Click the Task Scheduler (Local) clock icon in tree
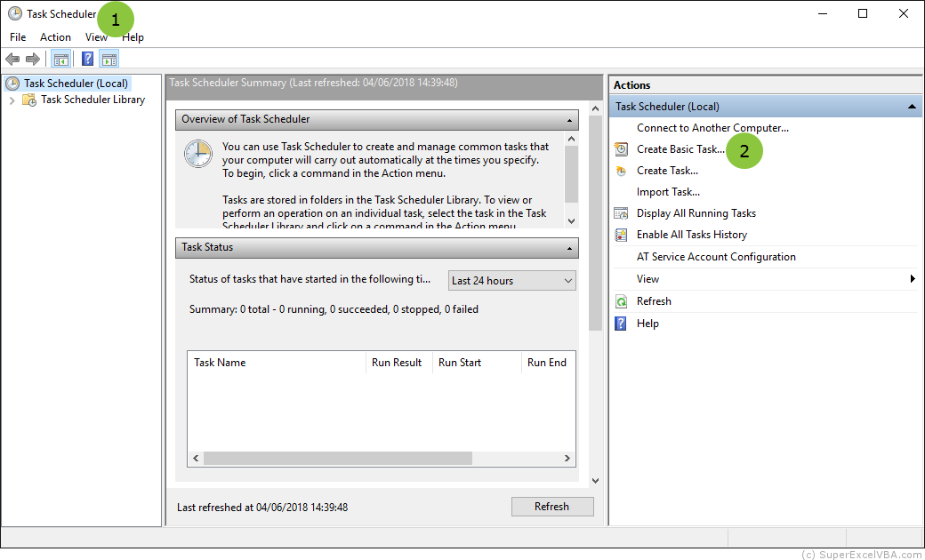Screen dimensions: 925x560 click(x=12, y=84)
